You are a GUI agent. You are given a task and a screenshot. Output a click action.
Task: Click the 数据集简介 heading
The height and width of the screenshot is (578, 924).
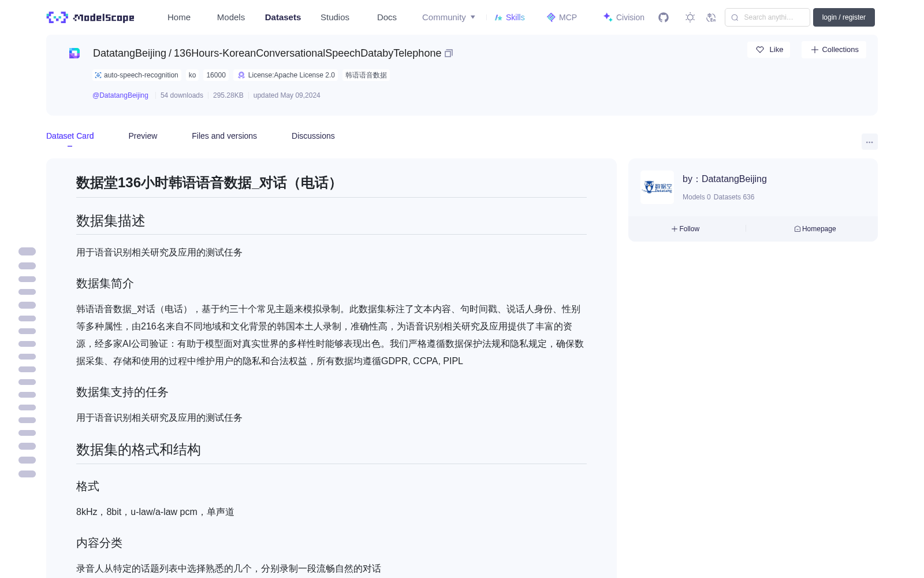pos(105,283)
